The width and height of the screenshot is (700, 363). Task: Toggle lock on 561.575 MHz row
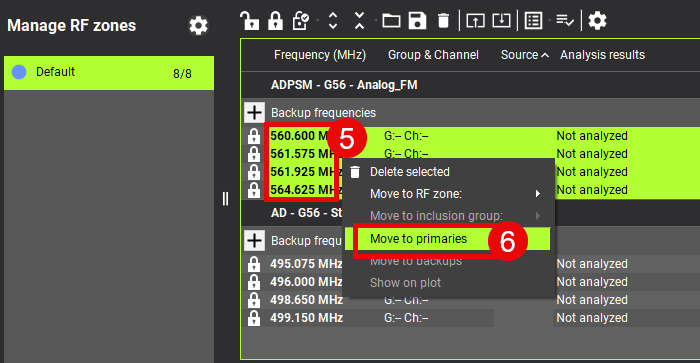254,154
